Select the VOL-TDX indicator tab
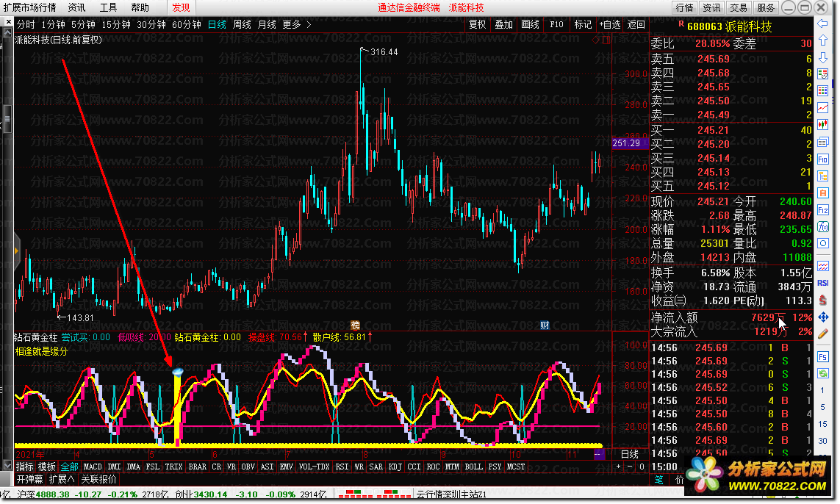The height and width of the screenshot is (504, 840). coord(314,467)
